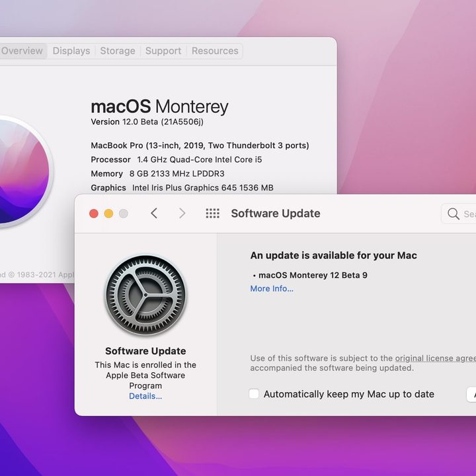Image resolution: width=476 pixels, height=476 pixels.
Task: Click the search magnifier icon
Action: point(454,214)
